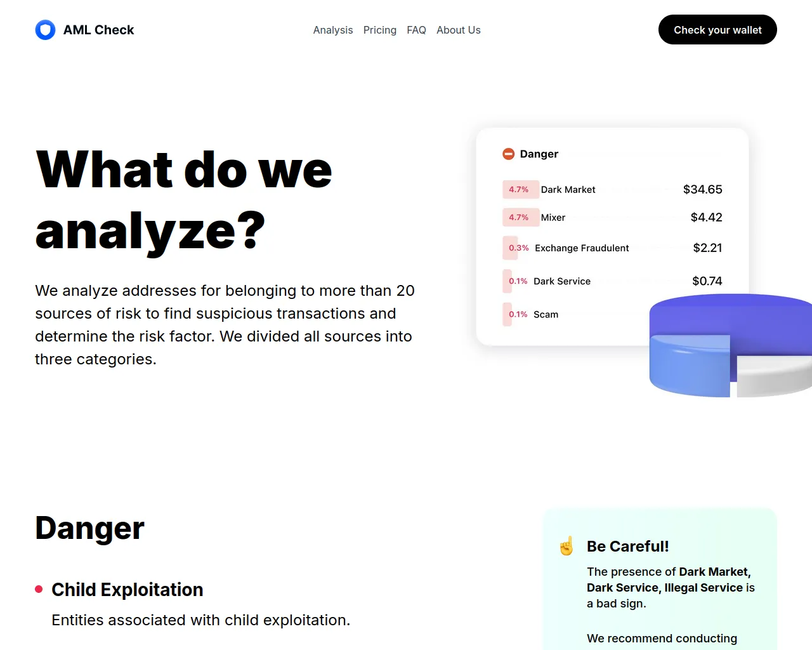The width and height of the screenshot is (812, 650).
Task: Open the About Us link
Action: [x=459, y=30]
